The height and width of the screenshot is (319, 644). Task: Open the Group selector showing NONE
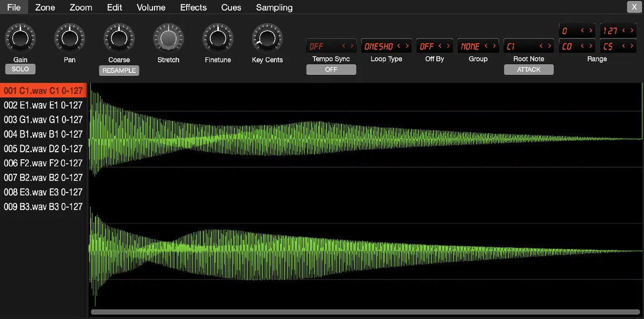click(470, 47)
